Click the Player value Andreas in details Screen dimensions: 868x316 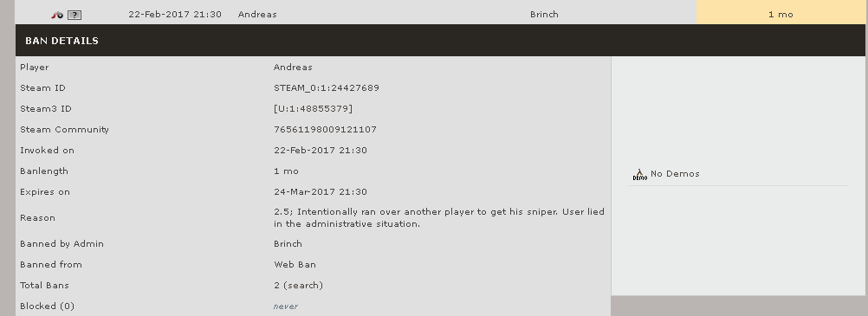293,67
